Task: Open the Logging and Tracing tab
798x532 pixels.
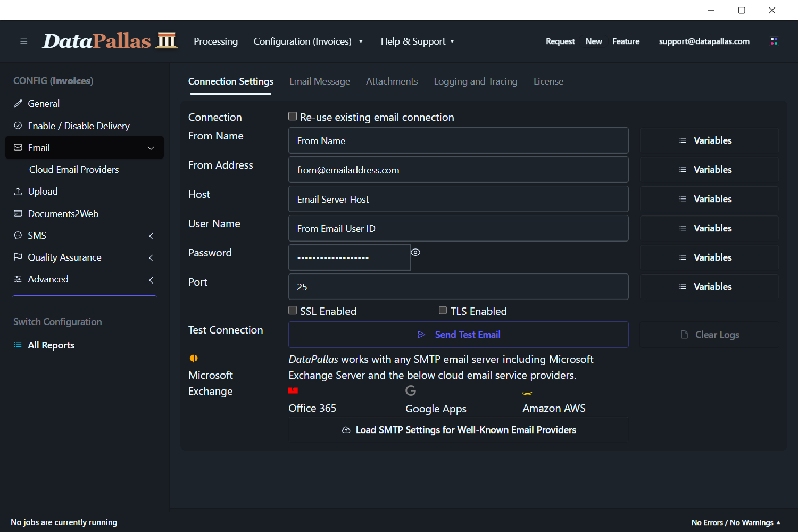Action: (x=476, y=81)
